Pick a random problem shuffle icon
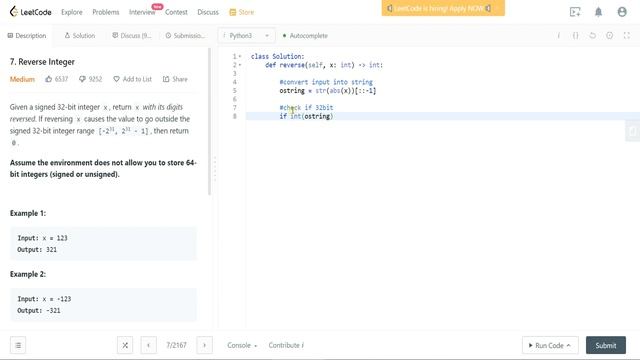Viewport: 640px width, 360px height. pos(125,345)
